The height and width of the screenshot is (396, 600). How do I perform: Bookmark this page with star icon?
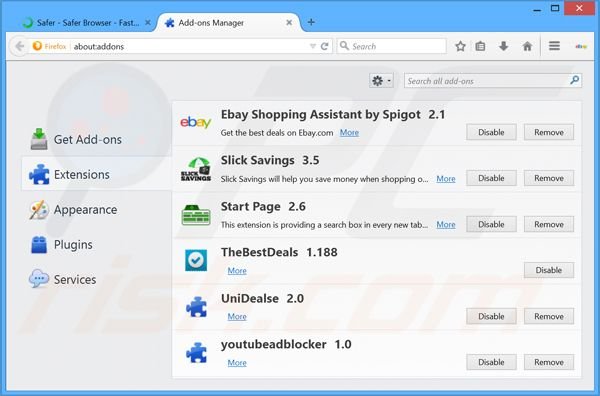point(460,46)
